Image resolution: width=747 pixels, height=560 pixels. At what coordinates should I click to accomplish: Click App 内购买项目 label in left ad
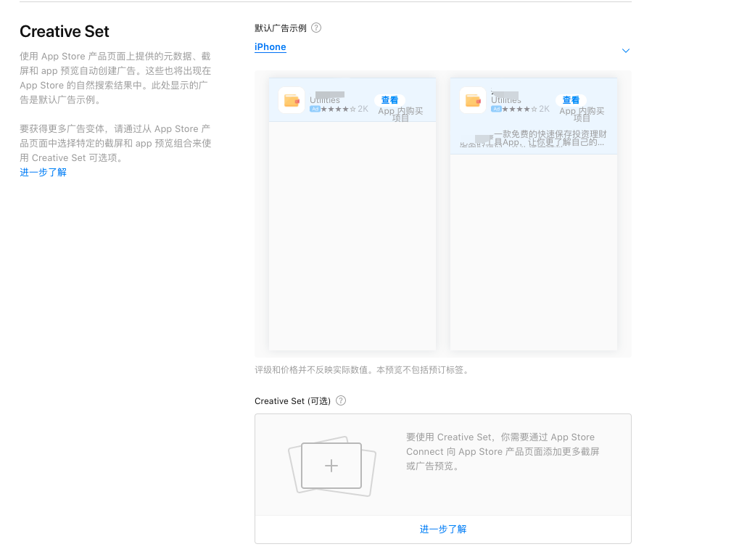click(x=400, y=114)
